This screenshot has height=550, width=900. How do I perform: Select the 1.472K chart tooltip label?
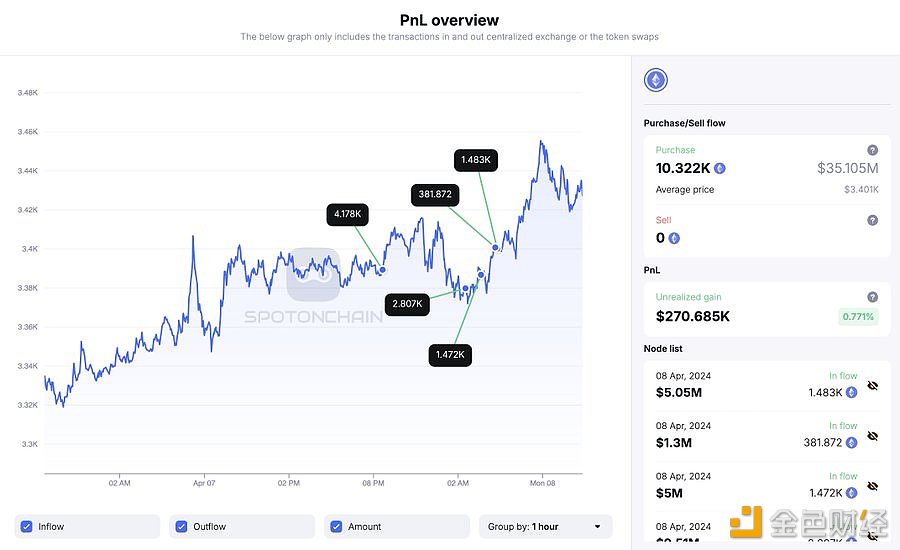(x=450, y=355)
